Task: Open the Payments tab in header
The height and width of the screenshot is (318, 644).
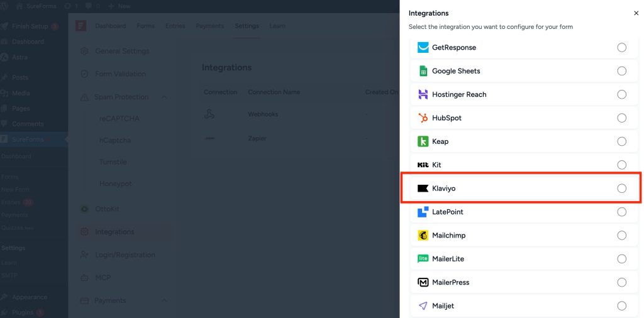Action: (210, 26)
